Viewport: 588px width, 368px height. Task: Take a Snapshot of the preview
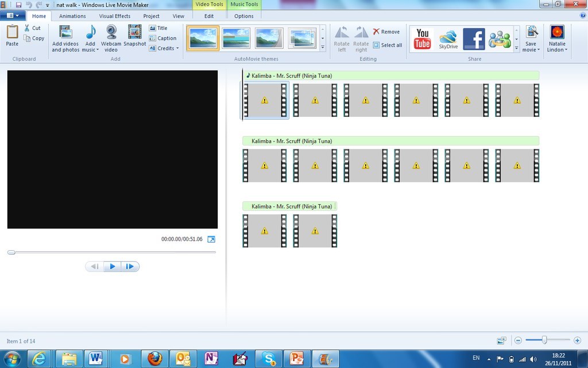coord(134,36)
